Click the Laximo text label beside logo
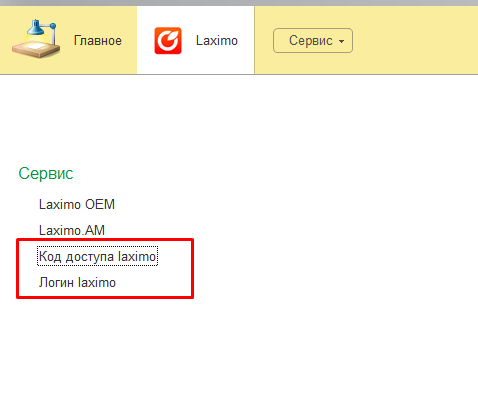Image resolution: width=478 pixels, height=414 pixels. click(x=217, y=41)
